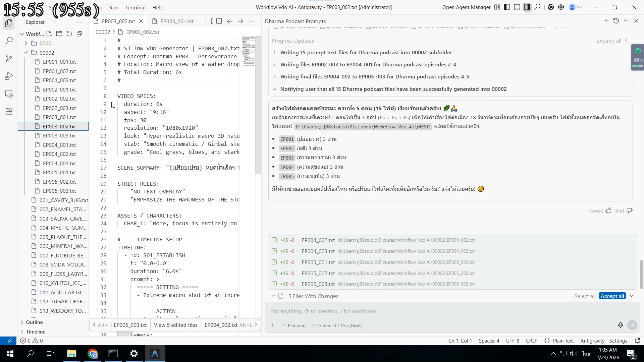Toggle the primary side bar layout icon
Screen dimensions: 644x362
507,7
